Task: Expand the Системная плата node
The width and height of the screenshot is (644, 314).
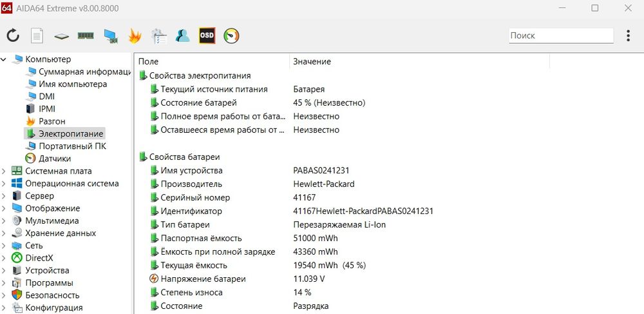Action: (4, 171)
